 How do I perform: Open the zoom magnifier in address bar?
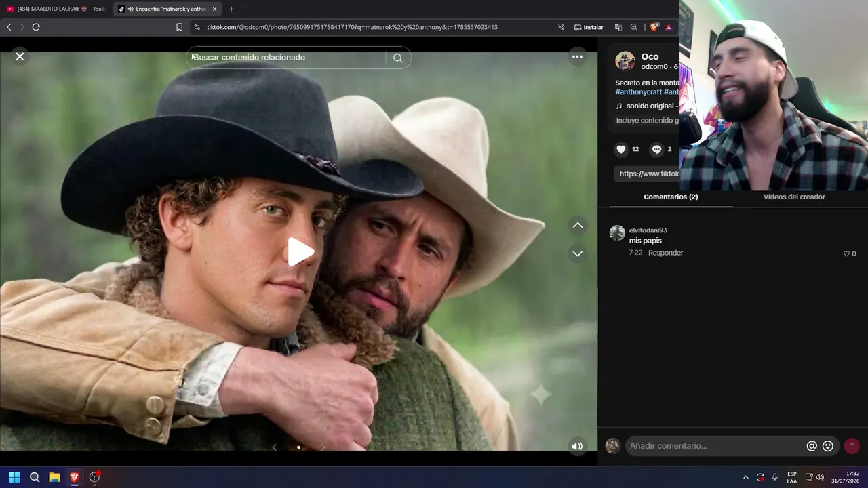pyautogui.click(x=633, y=27)
